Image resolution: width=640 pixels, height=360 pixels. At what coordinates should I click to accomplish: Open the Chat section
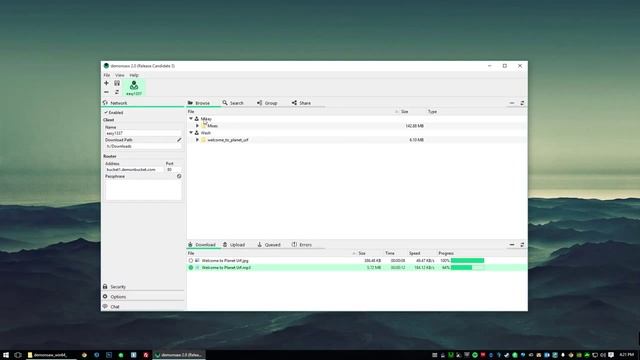[143, 307]
